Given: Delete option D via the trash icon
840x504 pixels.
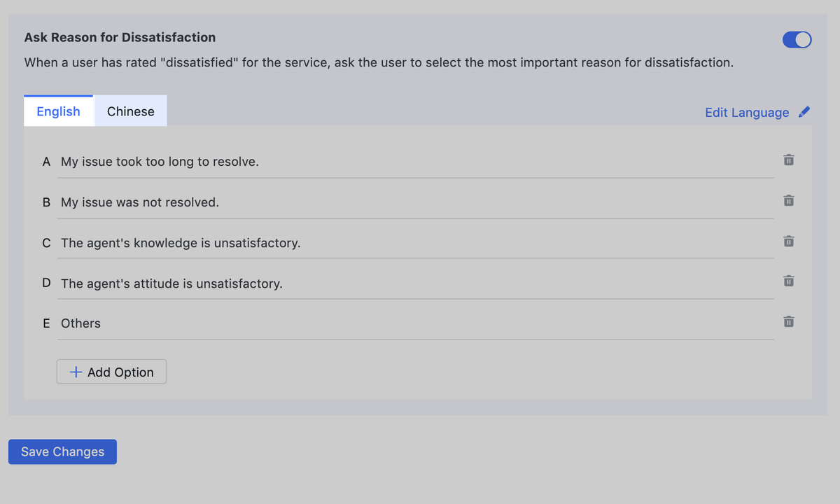Looking at the screenshot, I should pos(788,281).
